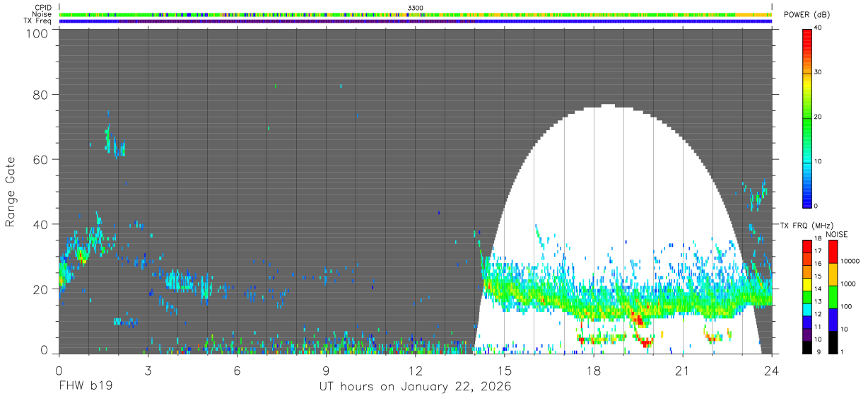Click the "100" range gate axis label
868x401 pixels.
coord(37,33)
